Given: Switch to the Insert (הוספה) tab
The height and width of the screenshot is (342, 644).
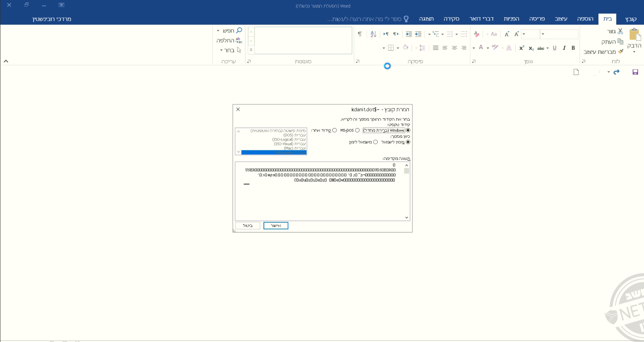Looking at the screenshot, I should tap(585, 19).
